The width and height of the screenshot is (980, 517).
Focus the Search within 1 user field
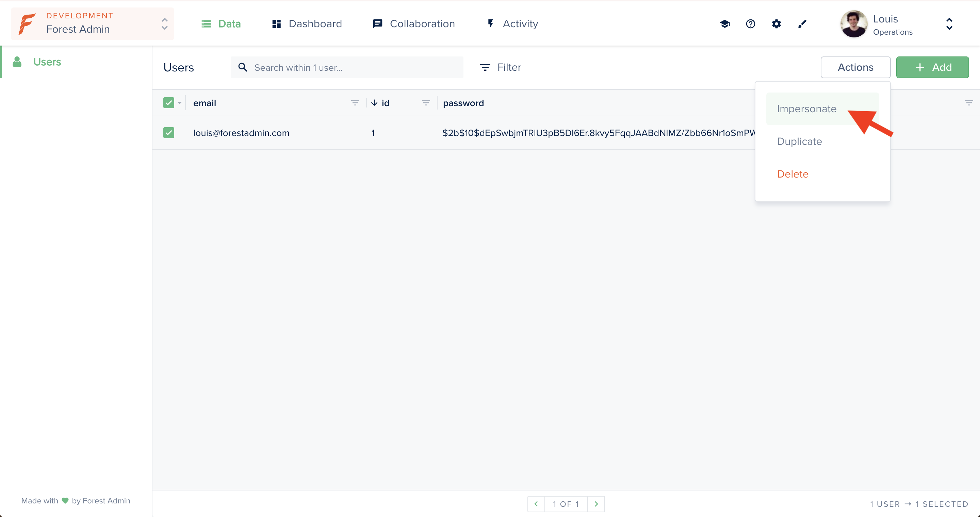pos(347,67)
